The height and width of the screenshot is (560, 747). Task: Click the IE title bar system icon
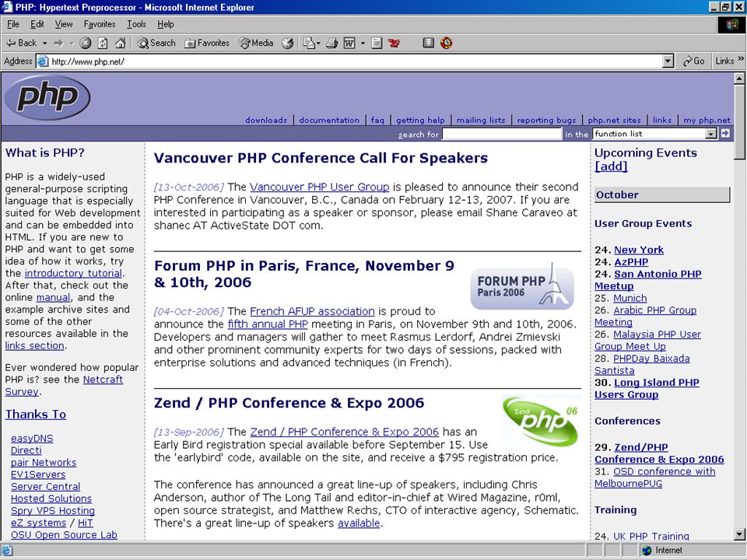[7, 7]
